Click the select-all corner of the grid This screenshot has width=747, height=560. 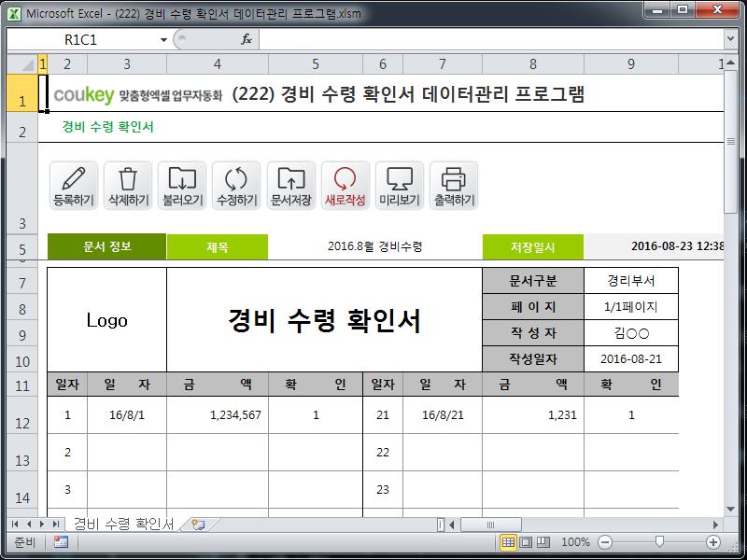[22, 64]
